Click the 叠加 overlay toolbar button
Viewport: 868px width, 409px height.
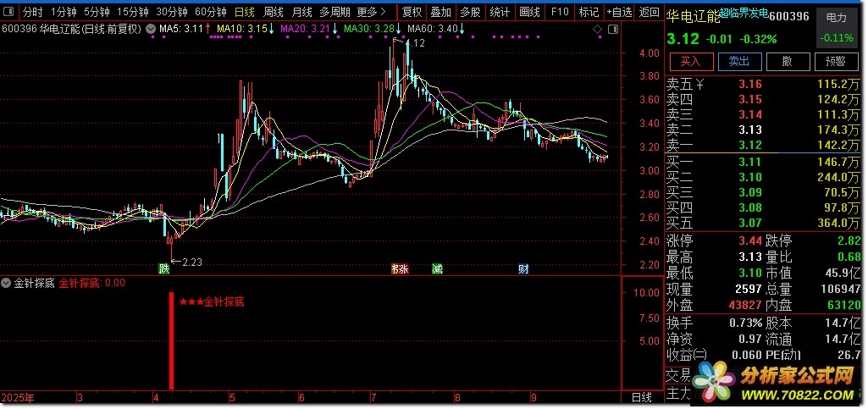[x=441, y=12]
